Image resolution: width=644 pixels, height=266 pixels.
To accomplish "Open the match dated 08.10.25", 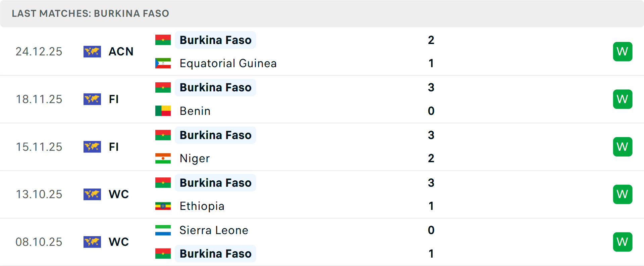I will point(39,242).
